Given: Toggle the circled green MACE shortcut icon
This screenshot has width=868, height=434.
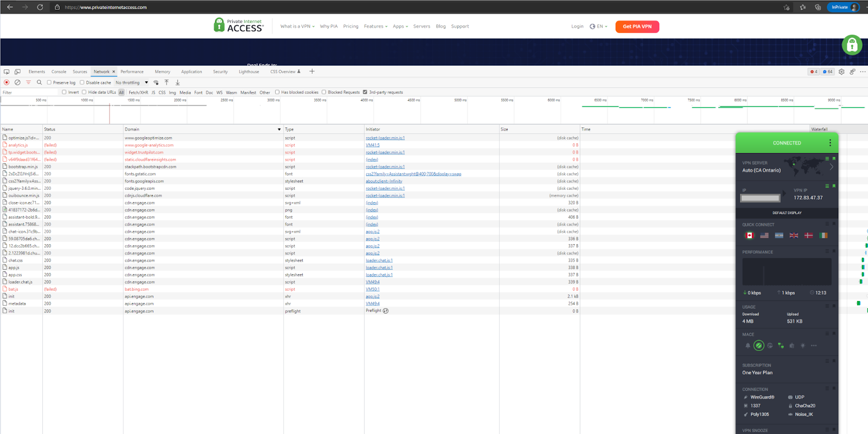Looking at the screenshot, I should point(759,346).
